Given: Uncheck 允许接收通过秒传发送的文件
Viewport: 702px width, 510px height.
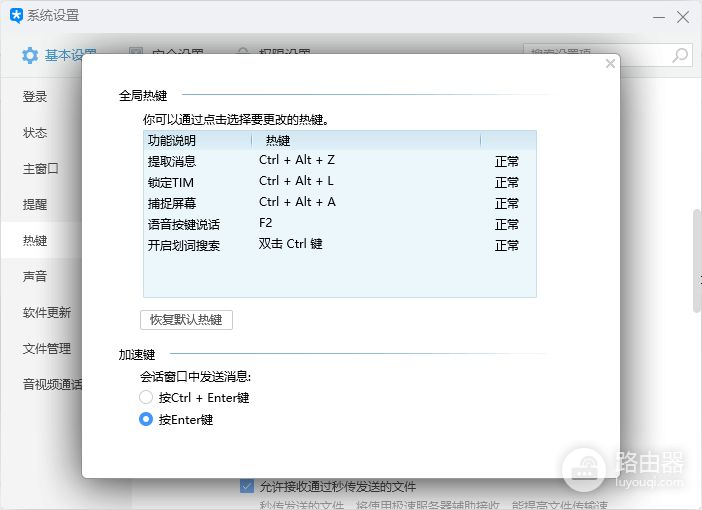Looking at the screenshot, I should click(x=247, y=486).
